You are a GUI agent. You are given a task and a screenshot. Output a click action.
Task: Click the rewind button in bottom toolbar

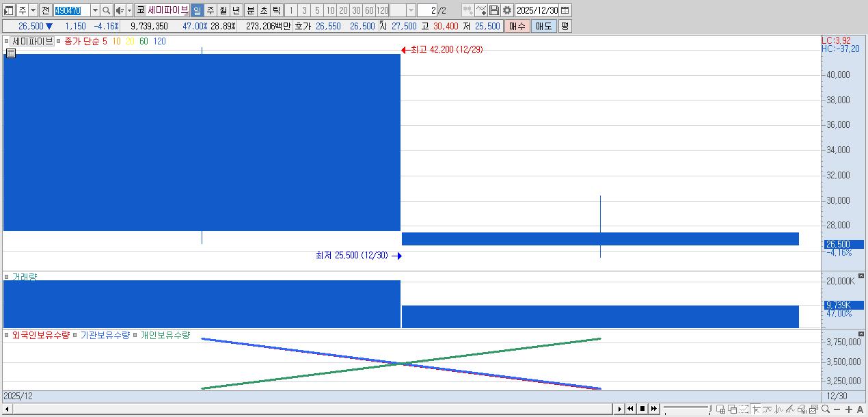(x=631, y=409)
